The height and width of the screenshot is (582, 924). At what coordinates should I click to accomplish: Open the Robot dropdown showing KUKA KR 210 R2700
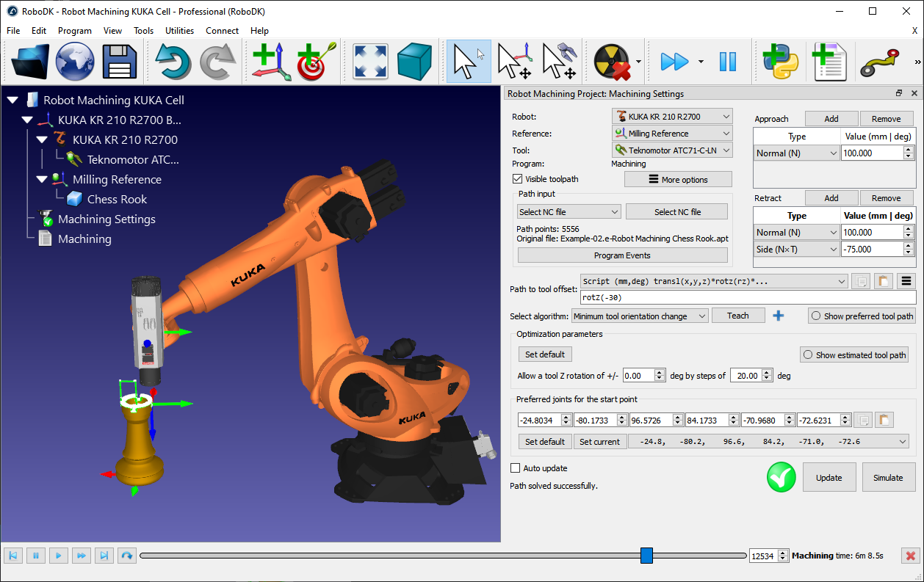[671, 115]
